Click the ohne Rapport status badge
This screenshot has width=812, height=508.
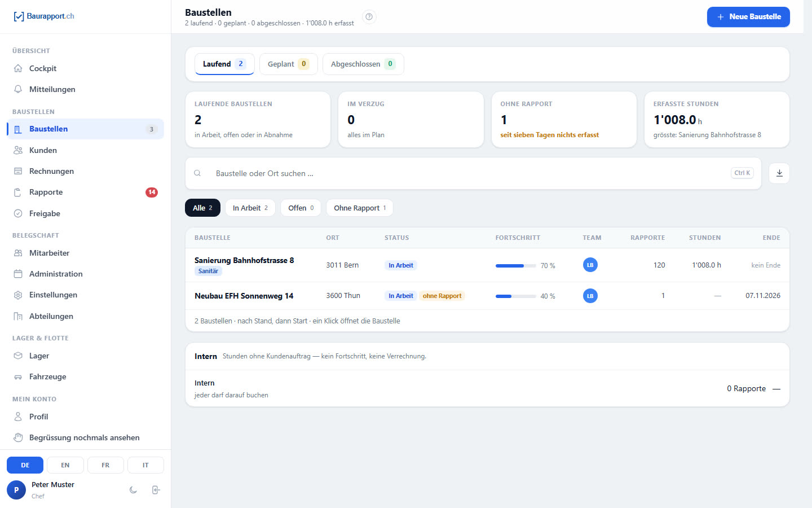[442, 296]
